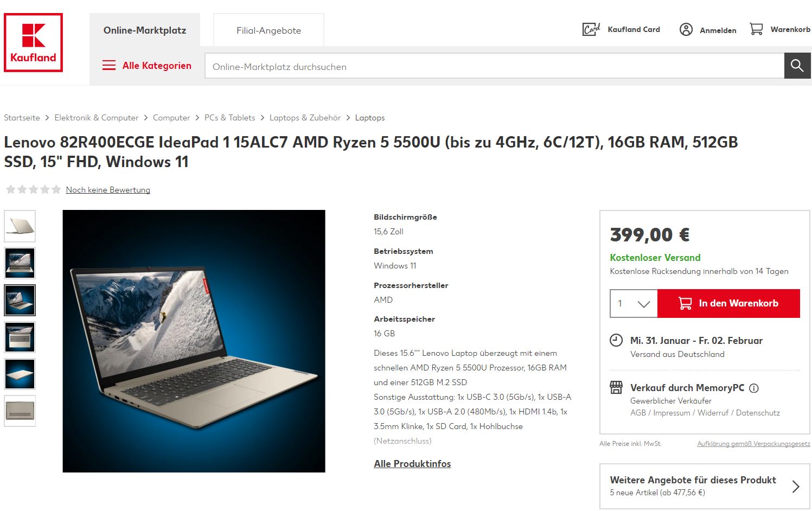Open Noch keine Bewertung link
This screenshot has height=511, width=812.
pos(108,190)
